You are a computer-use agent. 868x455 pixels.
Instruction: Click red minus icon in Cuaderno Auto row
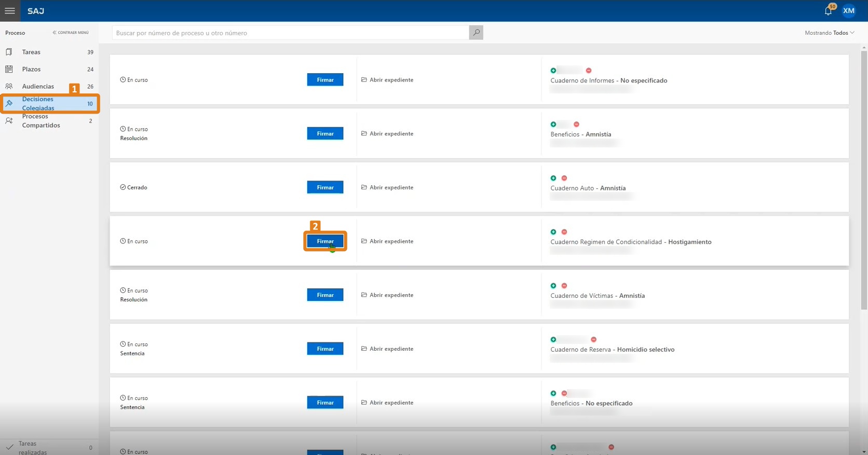click(x=564, y=178)
